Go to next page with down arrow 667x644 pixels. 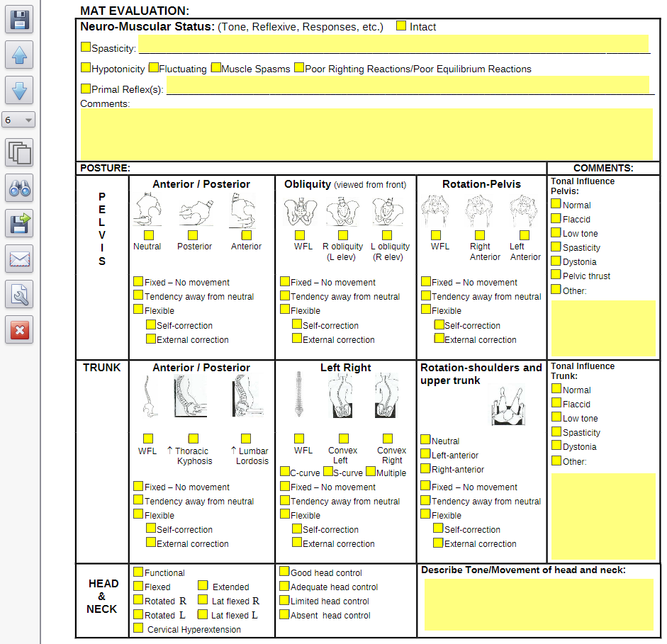pyautogui.click(x=19, y=90)
